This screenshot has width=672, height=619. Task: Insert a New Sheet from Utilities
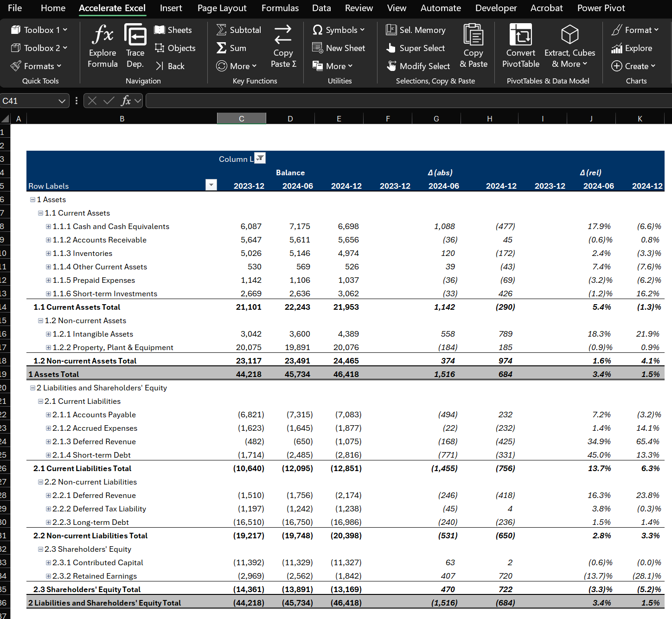339,48
